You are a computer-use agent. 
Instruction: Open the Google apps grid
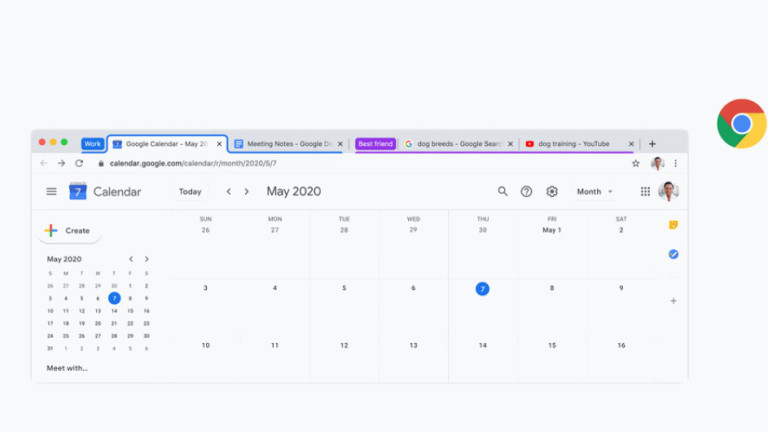click(645, 192)
